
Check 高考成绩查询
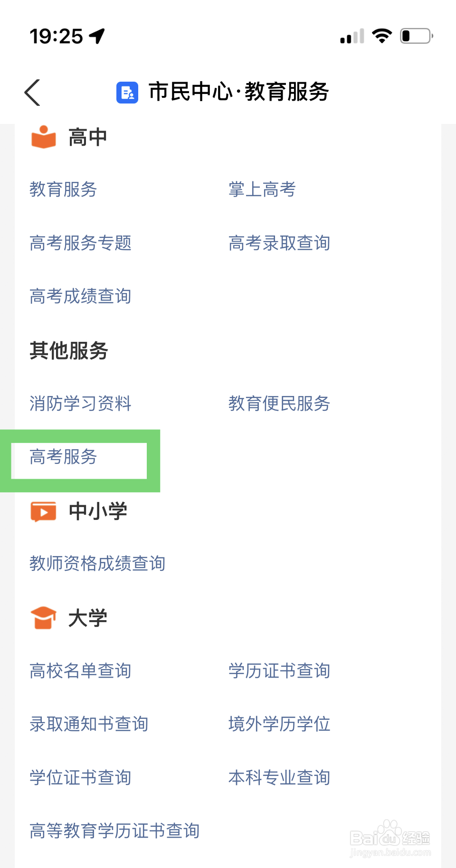click(x=80, y=296)
